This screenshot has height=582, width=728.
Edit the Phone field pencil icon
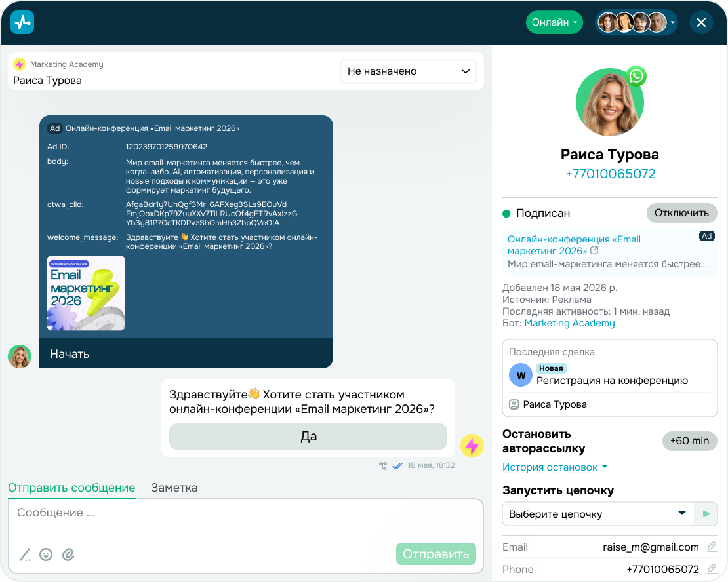click(712, 568)
